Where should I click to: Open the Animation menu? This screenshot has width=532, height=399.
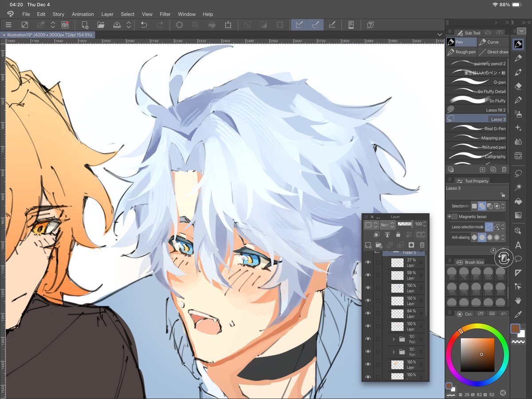pyautogui.click(x=83, y=14)
